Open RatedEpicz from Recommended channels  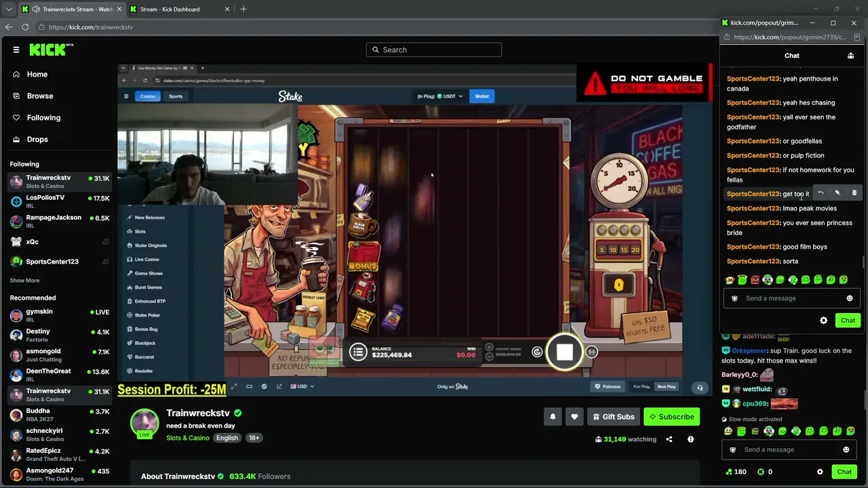point(59,454)
